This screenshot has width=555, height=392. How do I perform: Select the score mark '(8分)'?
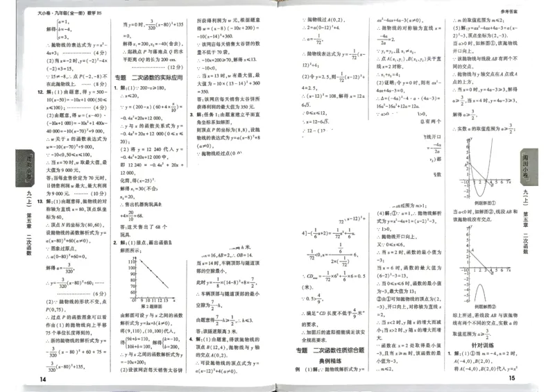(99, 84)
